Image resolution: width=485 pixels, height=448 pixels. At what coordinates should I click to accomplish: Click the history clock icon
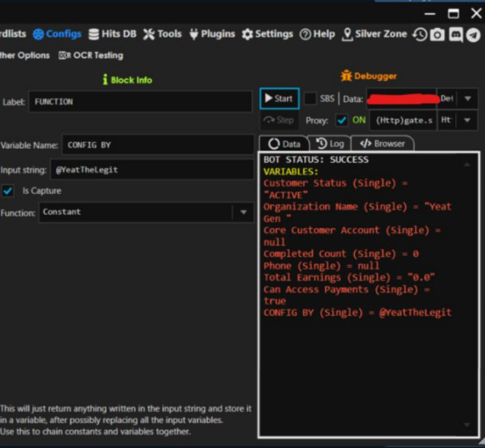click(x=420, y=34)
